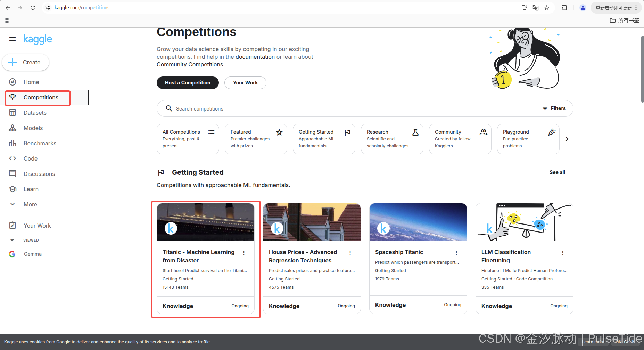Click the install app icon
Screen dimensions: 644x350
click(525, 8)
